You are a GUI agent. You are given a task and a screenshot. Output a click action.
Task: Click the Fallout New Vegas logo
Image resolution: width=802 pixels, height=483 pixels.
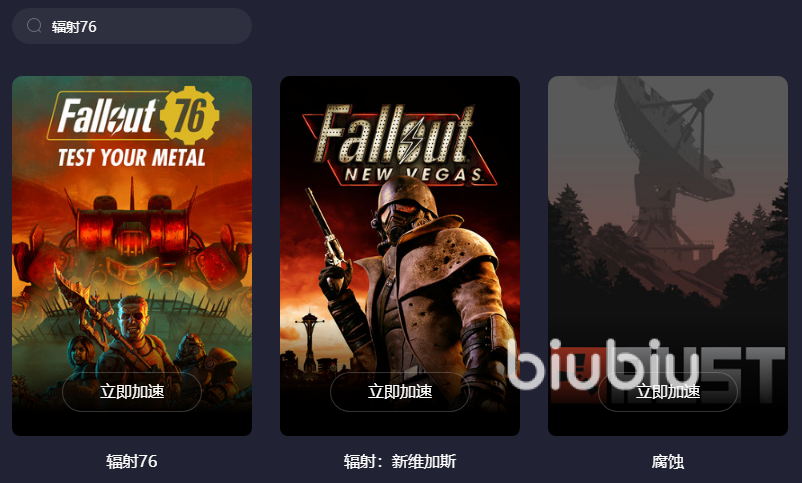tap(400, 144)
